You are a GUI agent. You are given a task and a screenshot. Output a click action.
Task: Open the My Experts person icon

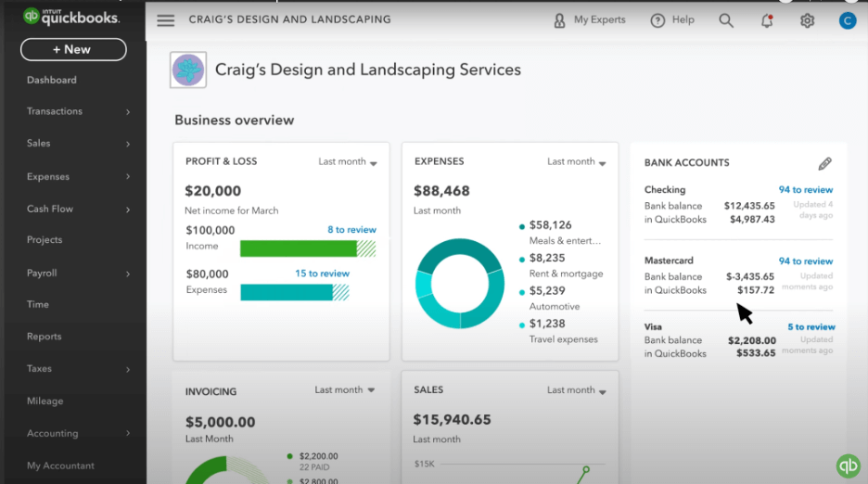point(560,20)
